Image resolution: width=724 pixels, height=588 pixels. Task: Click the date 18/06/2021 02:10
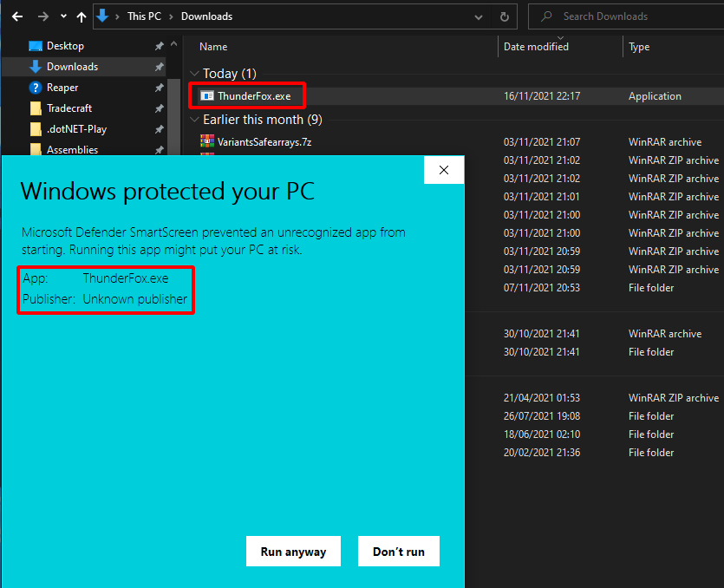pos(542,434)
